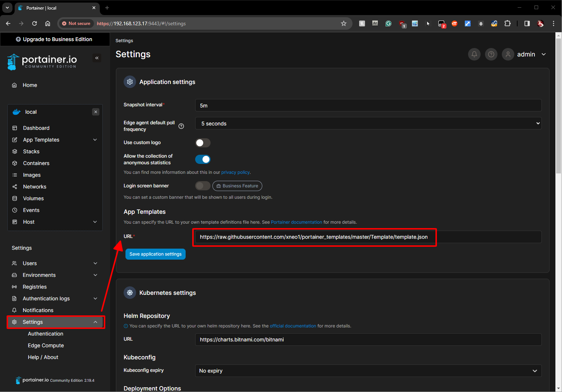Open the admin user dropdown arrow
The height and width of the screenshot is (392, 562).
point(544,54)
